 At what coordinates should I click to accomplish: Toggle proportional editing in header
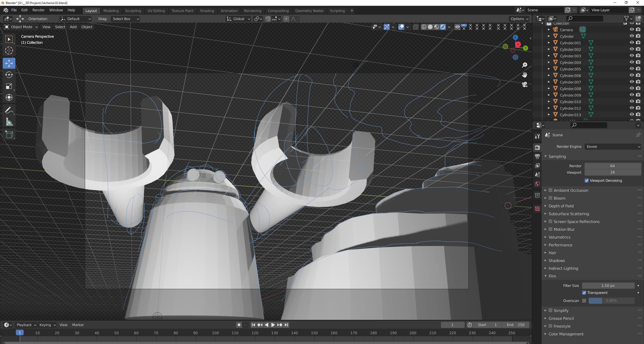click(x=286, y=19)
